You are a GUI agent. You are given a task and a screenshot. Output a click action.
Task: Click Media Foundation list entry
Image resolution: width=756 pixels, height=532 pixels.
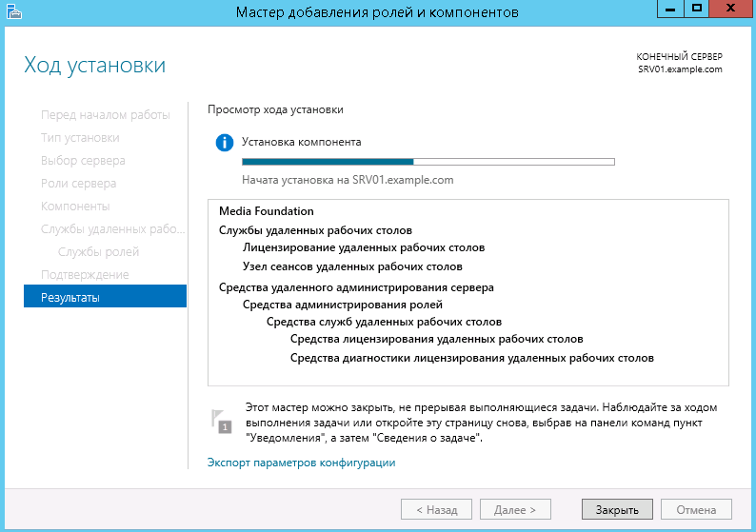coord(267,211)
